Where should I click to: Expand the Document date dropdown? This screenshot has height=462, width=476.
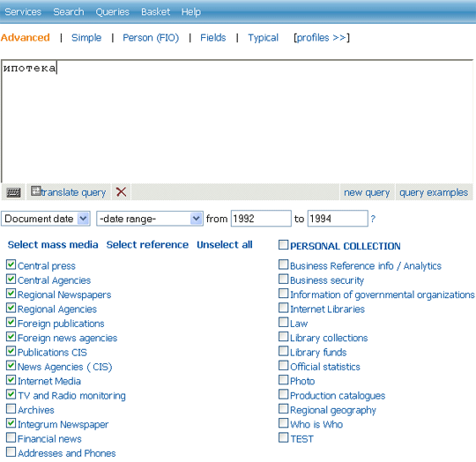coord(46,219)
